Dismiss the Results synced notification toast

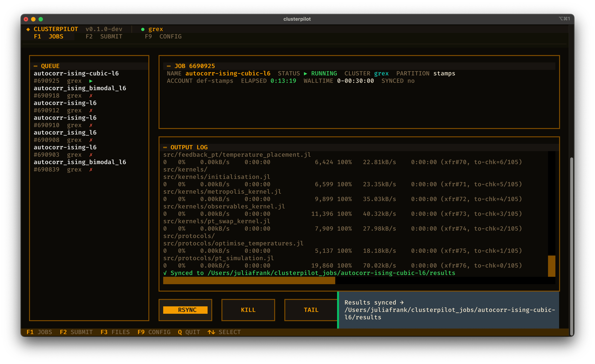pos(449,310)
